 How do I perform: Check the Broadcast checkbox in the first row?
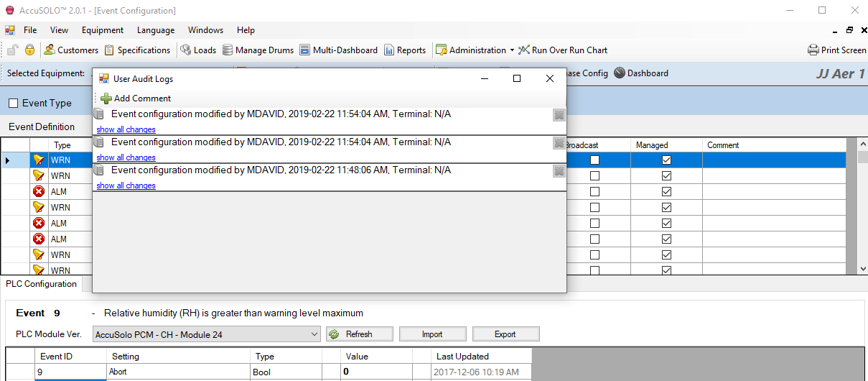click(x=594, y=160)
